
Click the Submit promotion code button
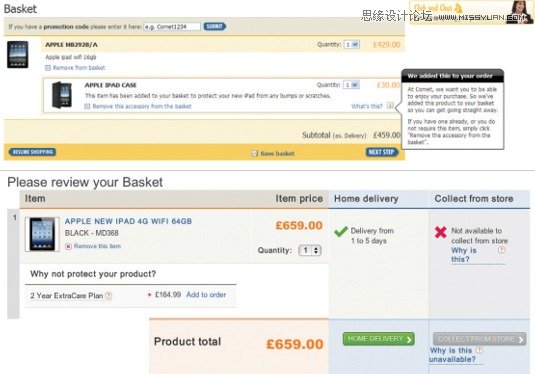tap(215, 26)
